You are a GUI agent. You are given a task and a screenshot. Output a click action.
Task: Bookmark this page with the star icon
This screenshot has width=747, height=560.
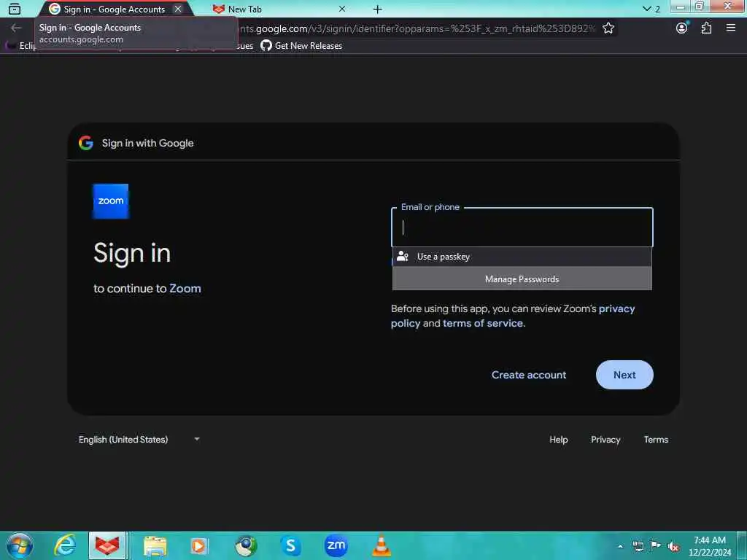(608, 28)
